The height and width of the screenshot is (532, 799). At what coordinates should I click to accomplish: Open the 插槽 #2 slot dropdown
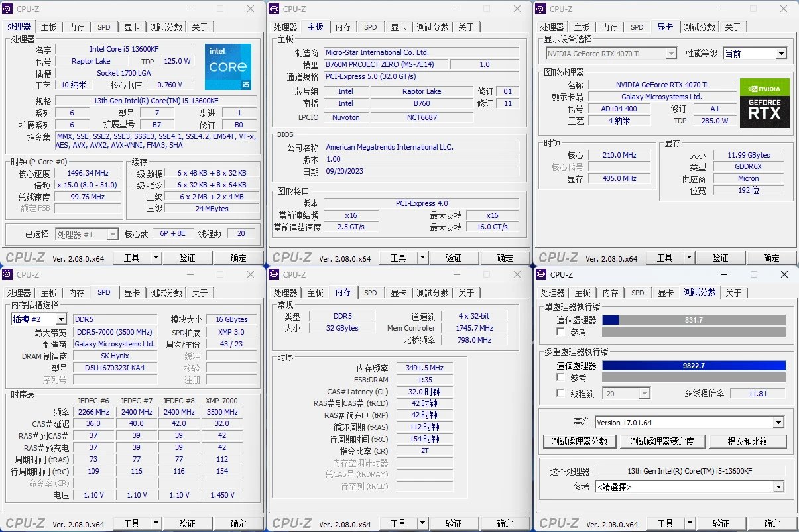(61, 319)
